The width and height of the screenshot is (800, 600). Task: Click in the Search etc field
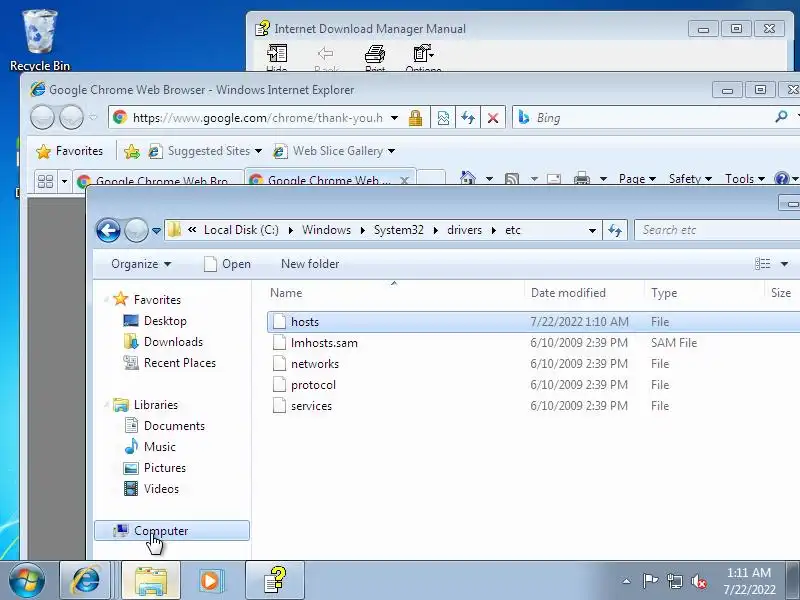717,230
